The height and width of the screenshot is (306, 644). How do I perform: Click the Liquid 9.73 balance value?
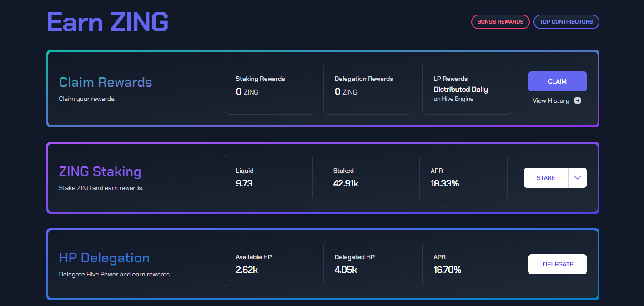(244, 184)
